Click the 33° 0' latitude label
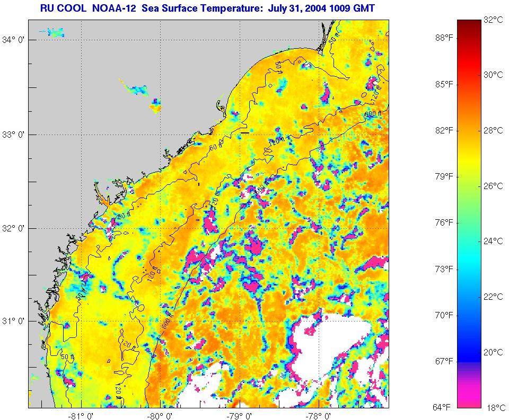 click(13, 135)
